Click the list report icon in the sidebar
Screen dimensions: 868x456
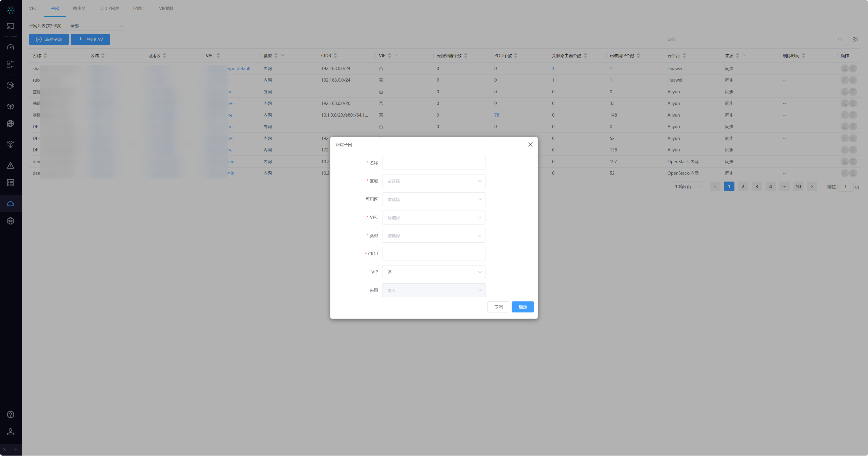click(x=11, y=183)
